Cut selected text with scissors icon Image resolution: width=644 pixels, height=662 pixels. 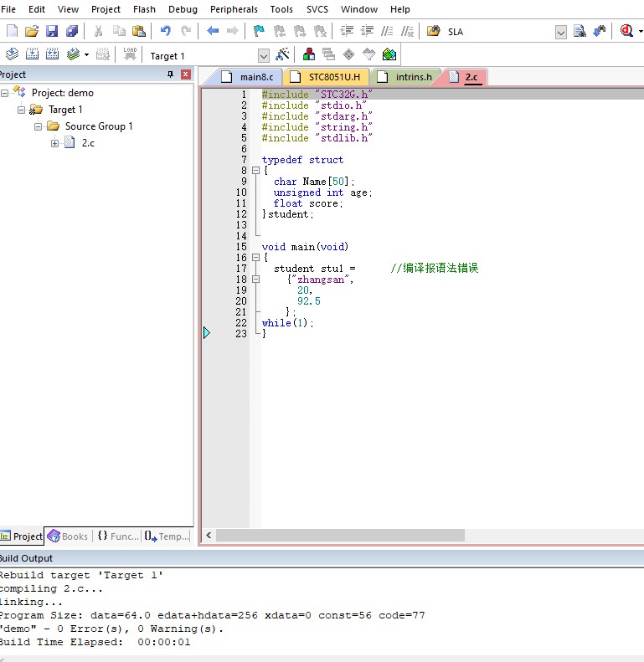click(99, 31)
